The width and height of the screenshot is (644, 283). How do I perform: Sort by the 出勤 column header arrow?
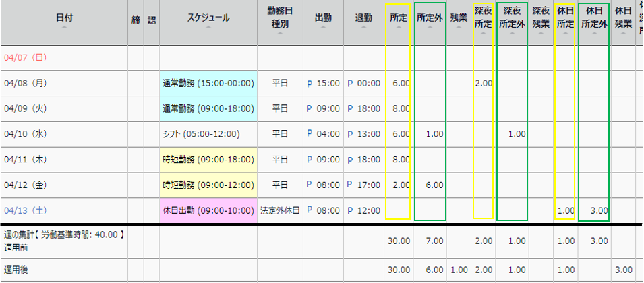click(x=322, y=29)
